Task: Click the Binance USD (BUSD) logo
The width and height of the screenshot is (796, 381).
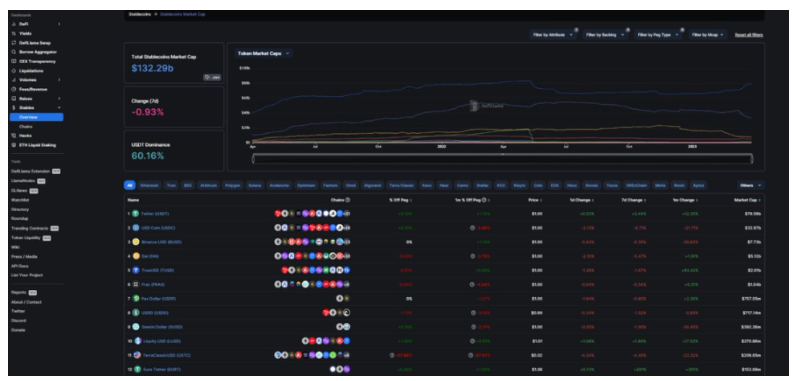Action: coord(136,242)
